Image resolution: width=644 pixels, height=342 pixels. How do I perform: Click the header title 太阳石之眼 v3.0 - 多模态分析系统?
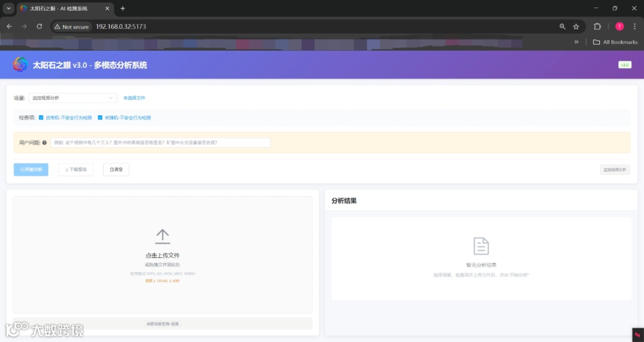pyautogui.click(x=90, y=65)
